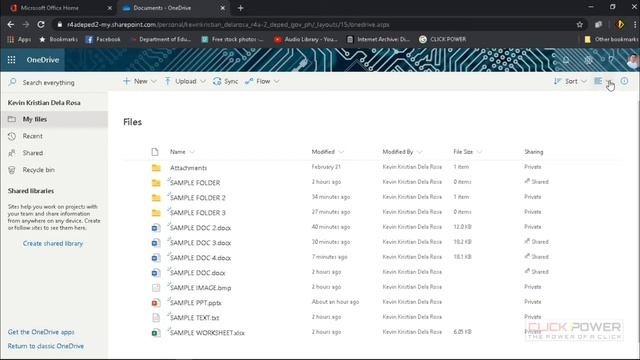
Task: Click the file type column header icon
Action: (155, 152)
